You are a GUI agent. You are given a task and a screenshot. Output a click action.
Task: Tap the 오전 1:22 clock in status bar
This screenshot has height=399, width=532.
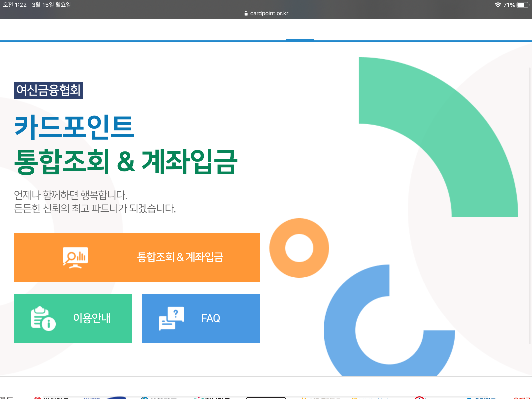click(x=15, y=5)
